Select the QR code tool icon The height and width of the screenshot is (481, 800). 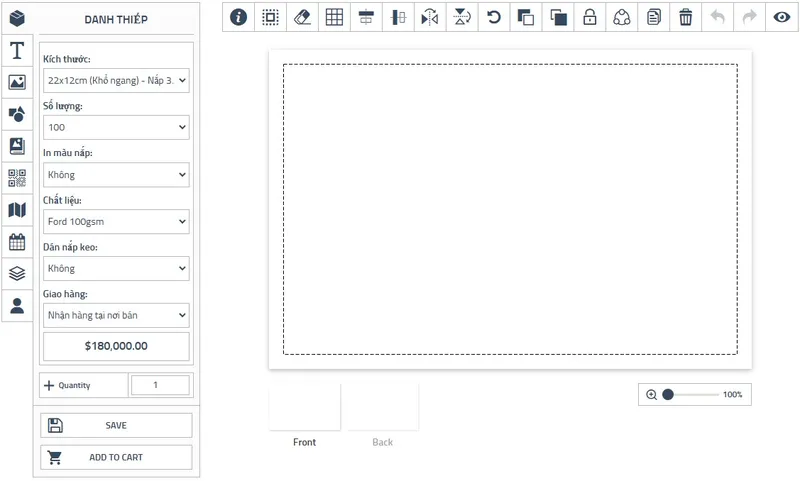(x=17, y=178)
